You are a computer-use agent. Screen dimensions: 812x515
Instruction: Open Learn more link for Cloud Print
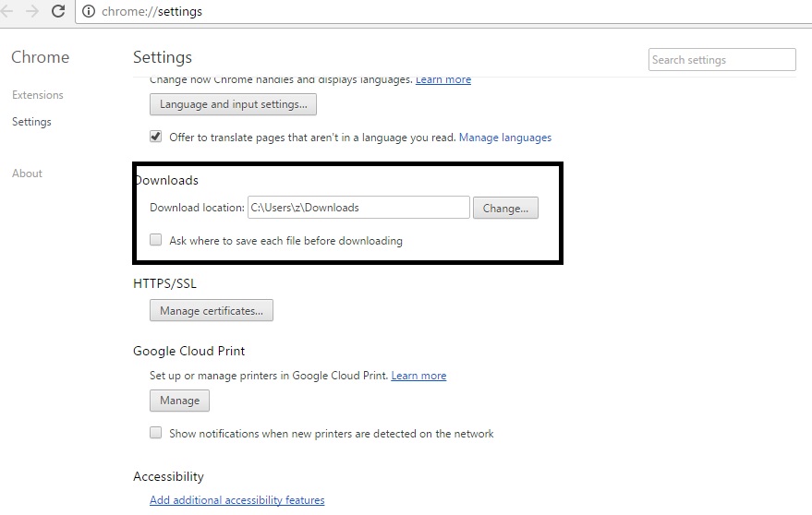(x=418, y=376)
